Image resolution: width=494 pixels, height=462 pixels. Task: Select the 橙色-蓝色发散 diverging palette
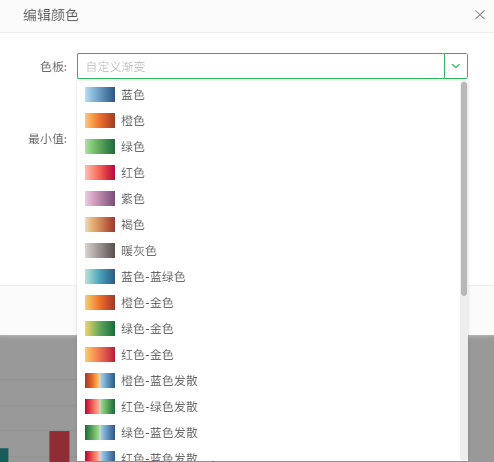(x=269, y=381)
